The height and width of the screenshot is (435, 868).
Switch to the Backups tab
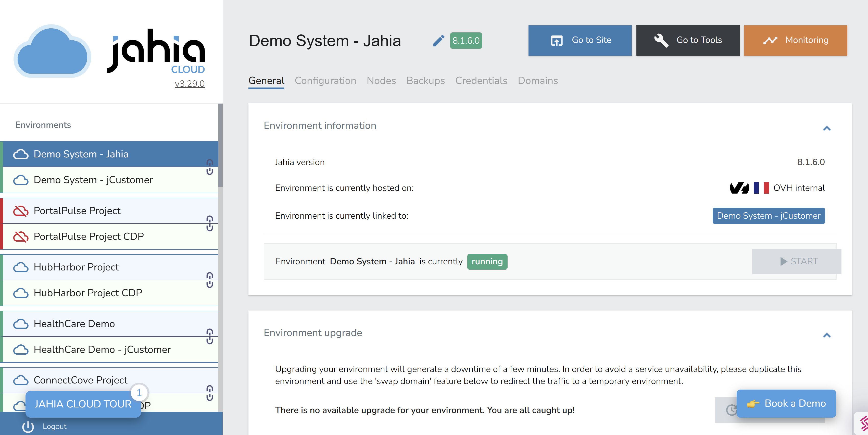(x=425, y=81)
